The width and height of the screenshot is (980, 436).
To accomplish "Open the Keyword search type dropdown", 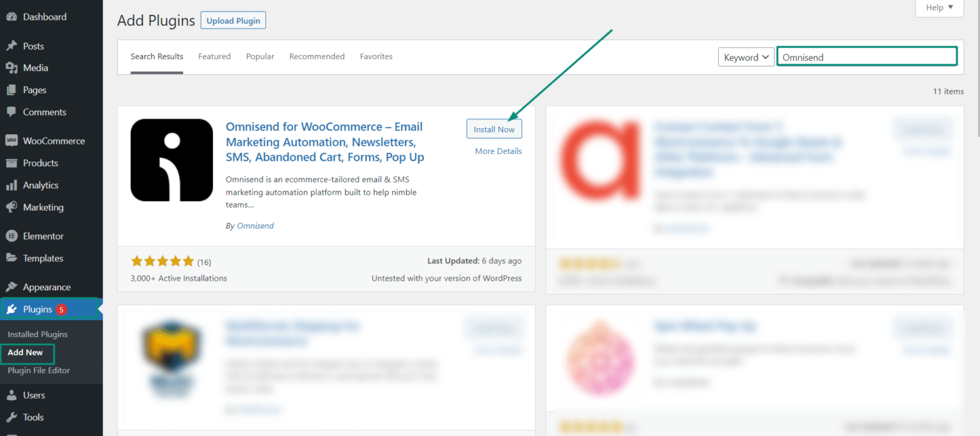I will (747, 57).
